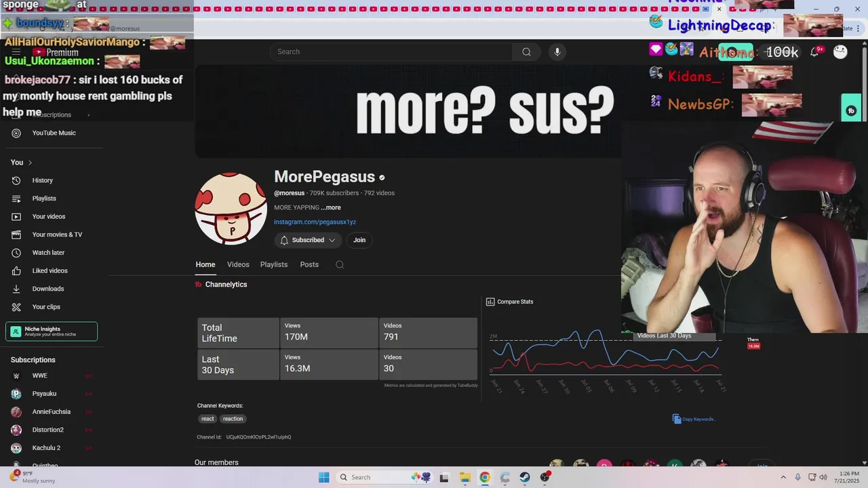Image resolution: width=868 pixels, height=488 pixels.
Task: Open the History page
Action: pyautogui.click(x=42, y=180)
